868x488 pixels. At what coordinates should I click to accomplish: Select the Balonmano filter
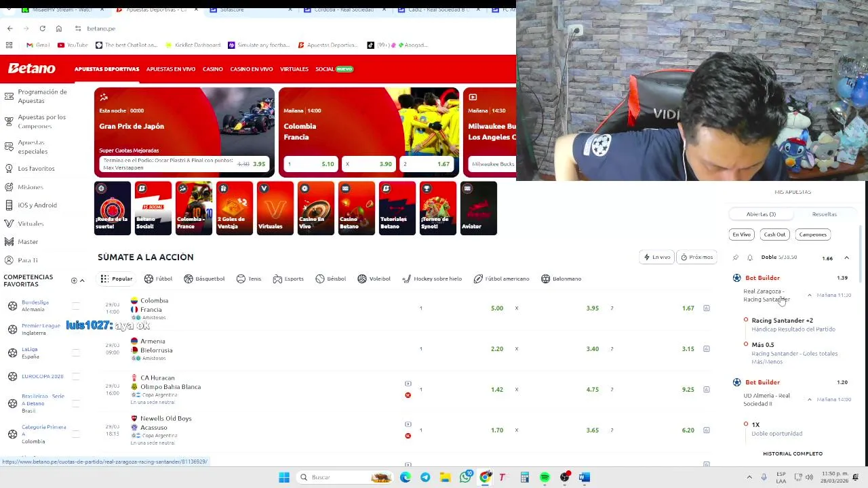coord(561,279)
